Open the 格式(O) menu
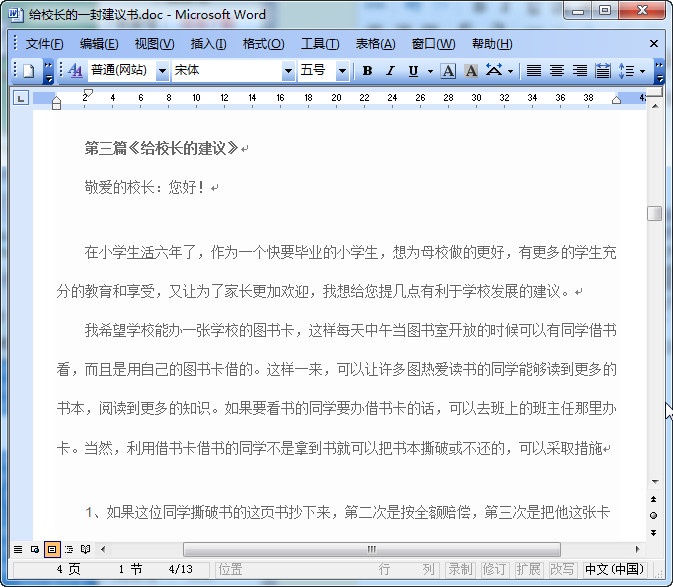Viewport: 673px width, 587px height. click(263, 44)
